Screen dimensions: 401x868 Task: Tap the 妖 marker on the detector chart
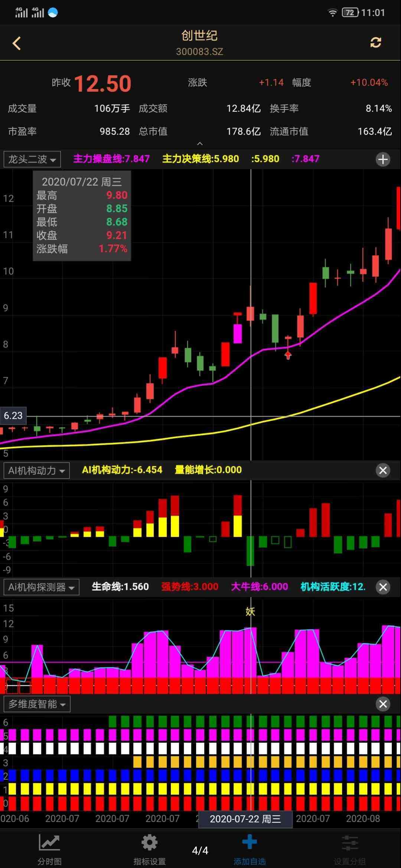250,612
